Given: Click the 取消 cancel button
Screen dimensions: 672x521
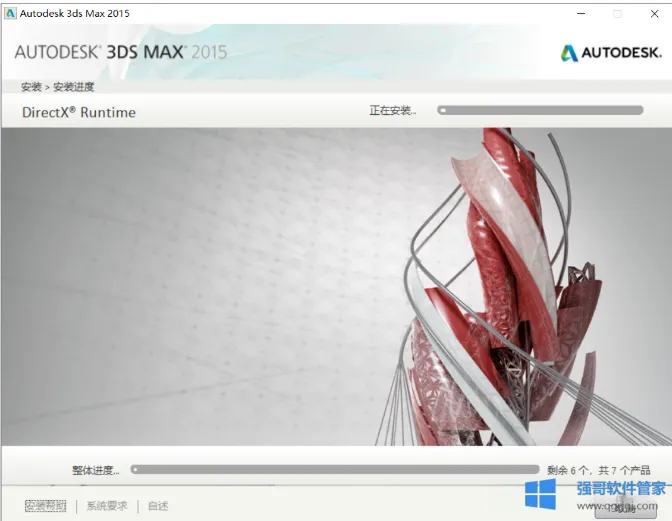Looking at the screenshot, I should pos(625,511).
